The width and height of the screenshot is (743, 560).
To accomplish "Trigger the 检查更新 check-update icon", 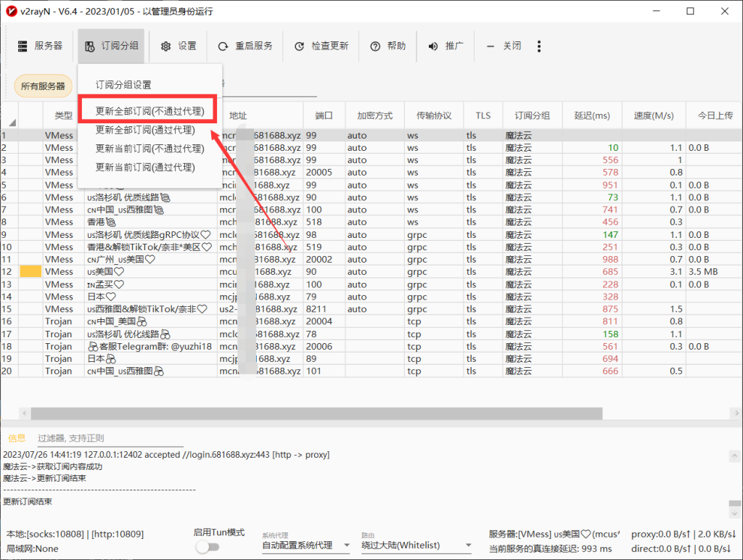I will (x=298, y=45).
